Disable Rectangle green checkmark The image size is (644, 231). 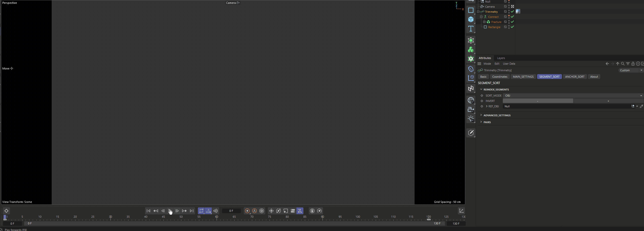[x=512, y=27]
